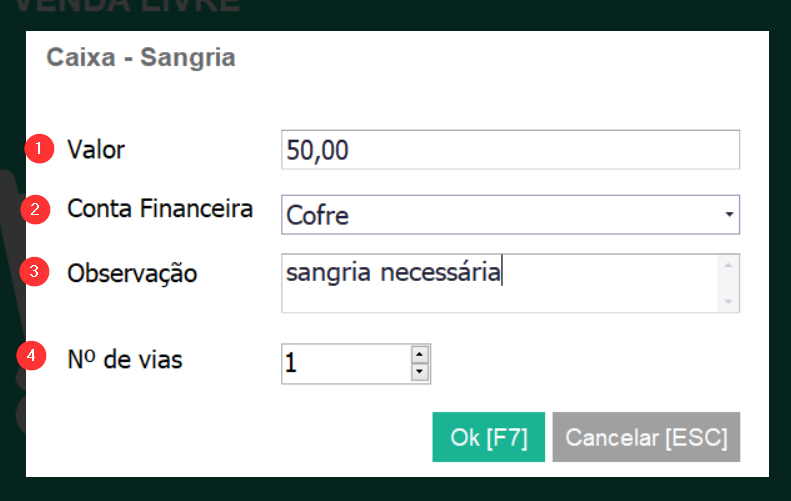The width and height of the screenshot is (791, 501).
Task: Confirm with the Ok [F7] button
Action: pyautogui.click(x=488, y=437)
